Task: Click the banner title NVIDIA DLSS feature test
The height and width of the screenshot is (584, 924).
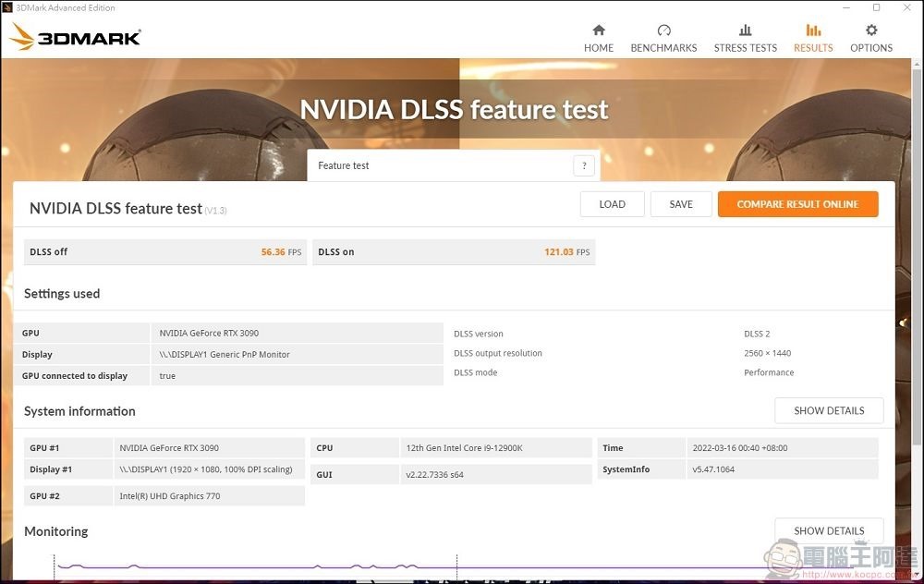Action: pyautogui.click(x=454, y=110)
